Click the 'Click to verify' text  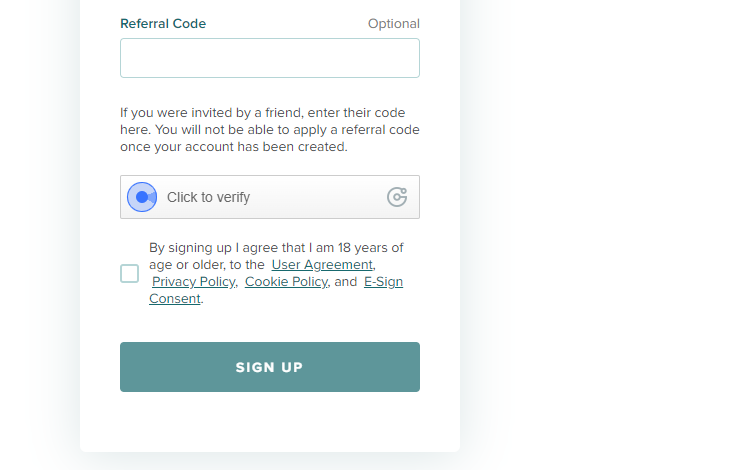[x=208, y=197]
